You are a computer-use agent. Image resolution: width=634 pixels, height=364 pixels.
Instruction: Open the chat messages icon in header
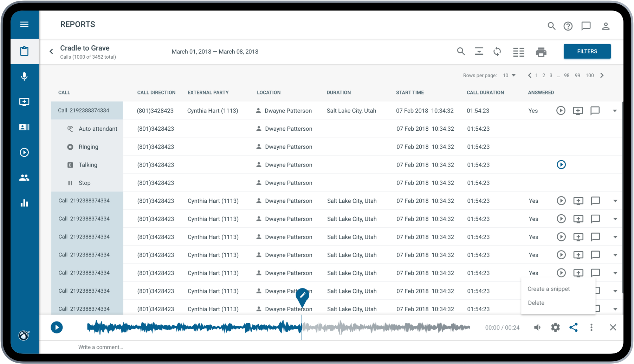coord(586,26)
